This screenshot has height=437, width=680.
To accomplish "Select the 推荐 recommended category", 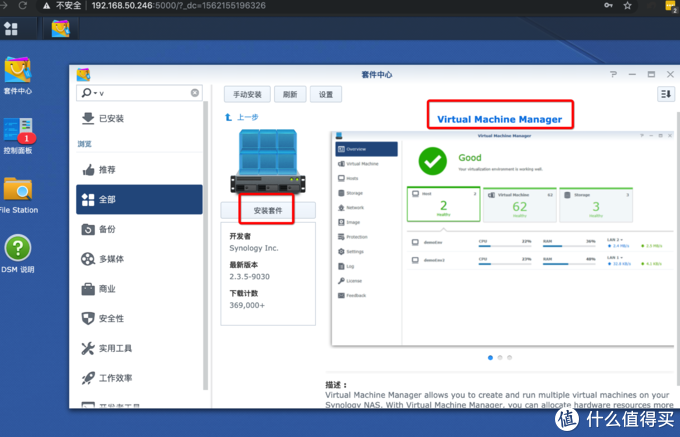I will pos(139,170).
